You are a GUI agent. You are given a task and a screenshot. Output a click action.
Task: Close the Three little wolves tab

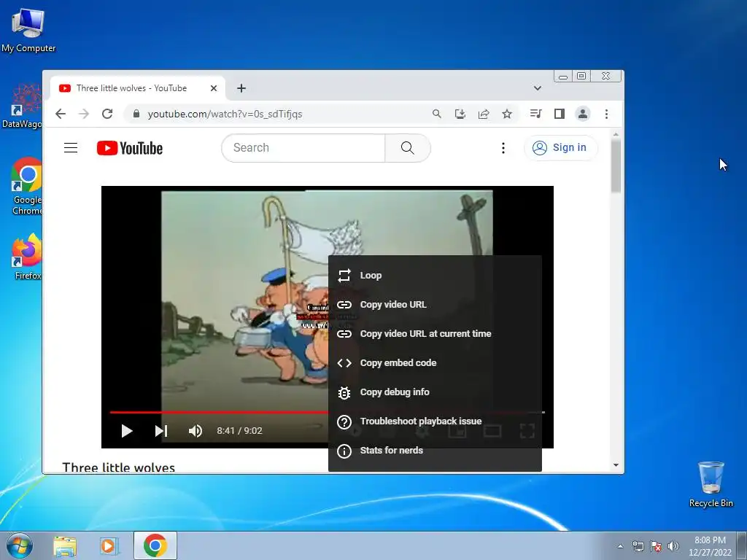pyautogui.click(x=214, y=88)
